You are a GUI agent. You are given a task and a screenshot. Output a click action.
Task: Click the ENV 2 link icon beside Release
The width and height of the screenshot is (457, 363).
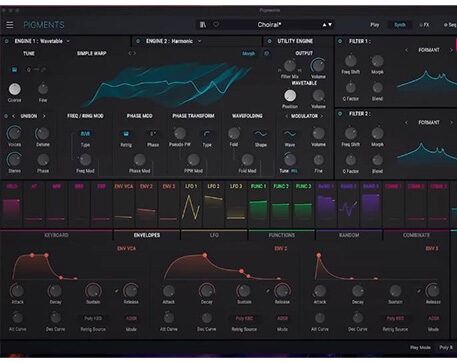point(267,291)
